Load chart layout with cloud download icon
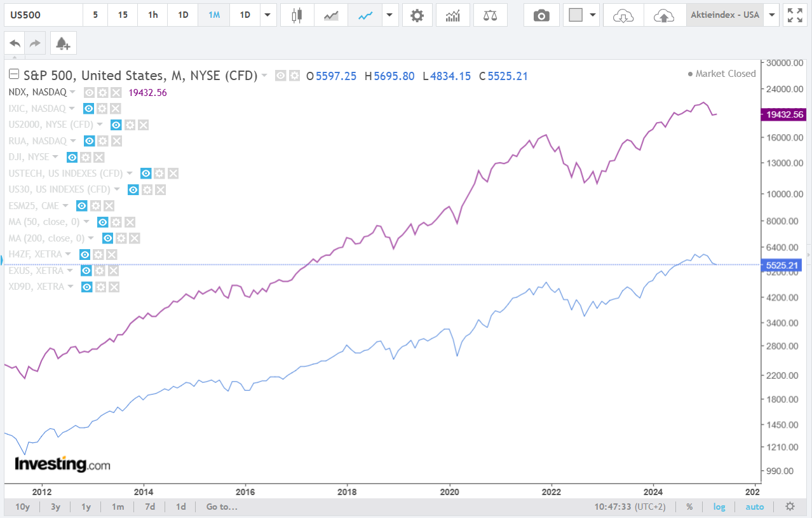Screen dimensions: 812x518 (623, 15)
